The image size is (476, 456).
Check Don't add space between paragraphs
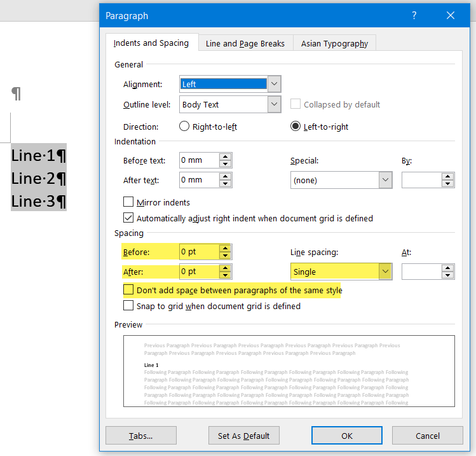tap(128, 289)
